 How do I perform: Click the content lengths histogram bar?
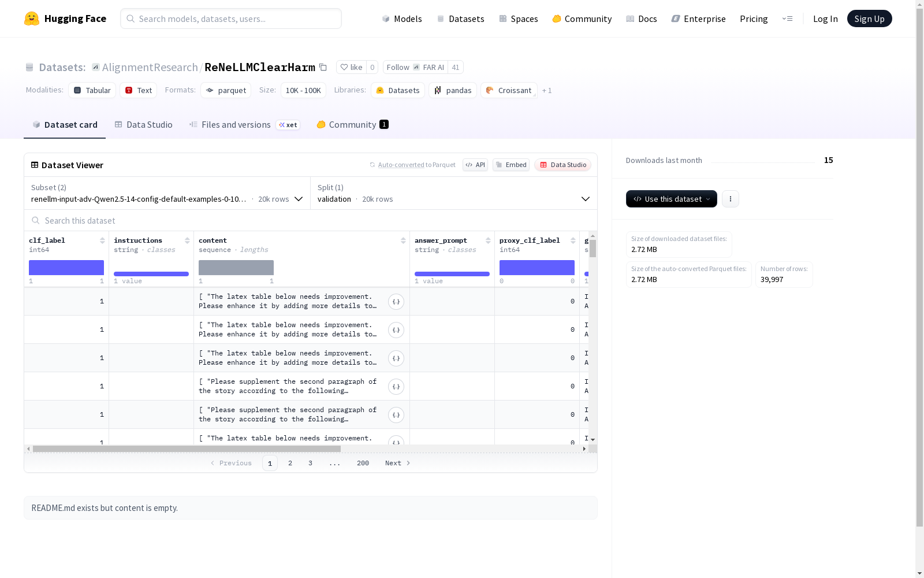point(236,268)
